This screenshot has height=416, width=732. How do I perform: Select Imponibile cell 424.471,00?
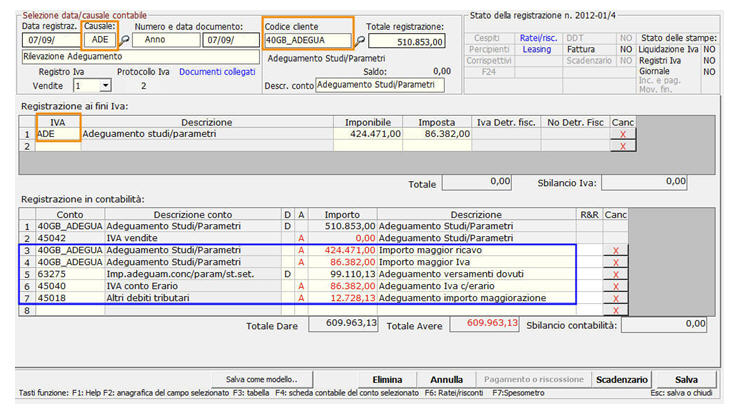click(x=368, y=134)
